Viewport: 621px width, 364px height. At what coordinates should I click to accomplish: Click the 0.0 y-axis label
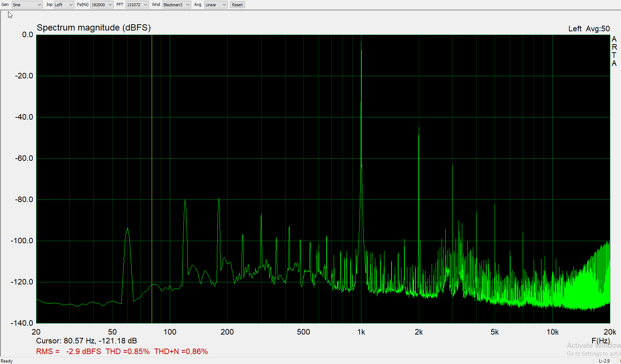(28, 35)
